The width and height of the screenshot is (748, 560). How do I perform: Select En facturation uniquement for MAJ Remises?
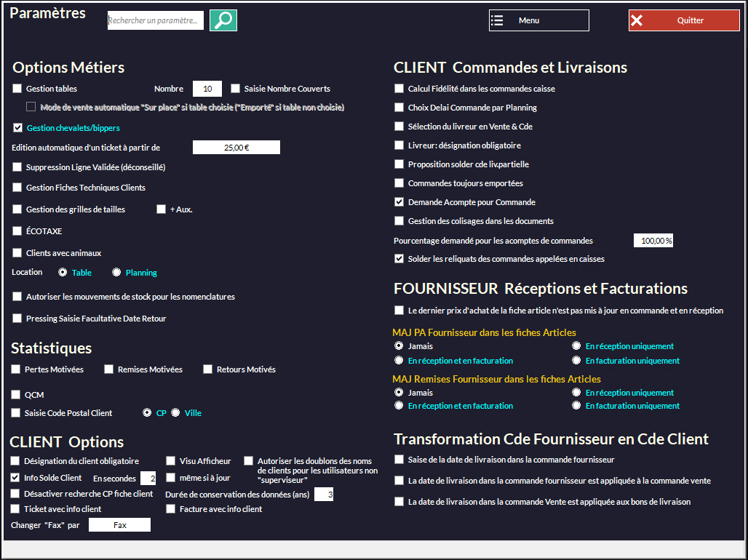(576, 406)
